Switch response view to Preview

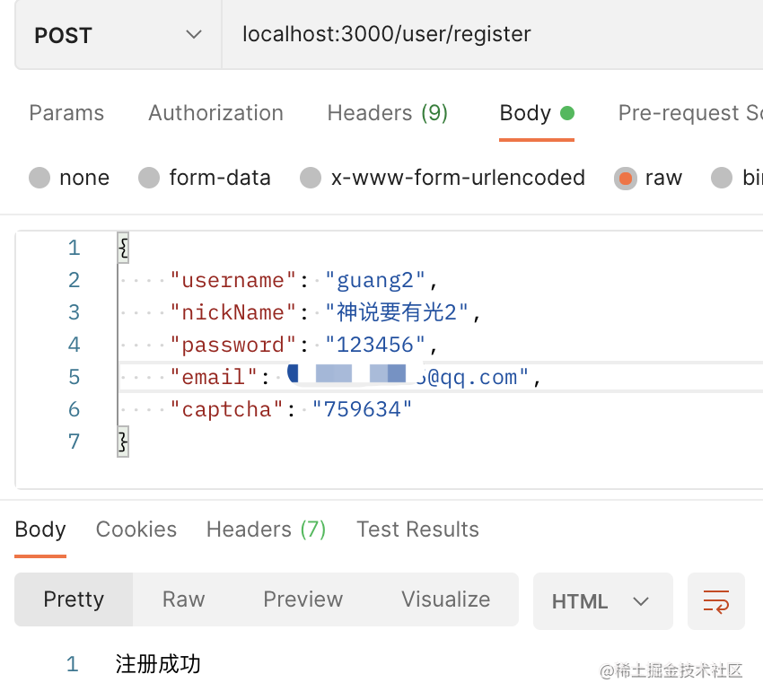(303, 599)
